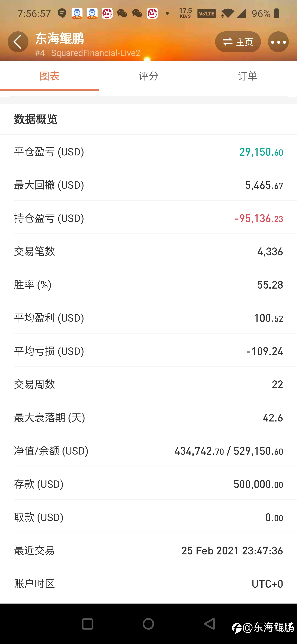Select the 图表 tab

(49, 76)
